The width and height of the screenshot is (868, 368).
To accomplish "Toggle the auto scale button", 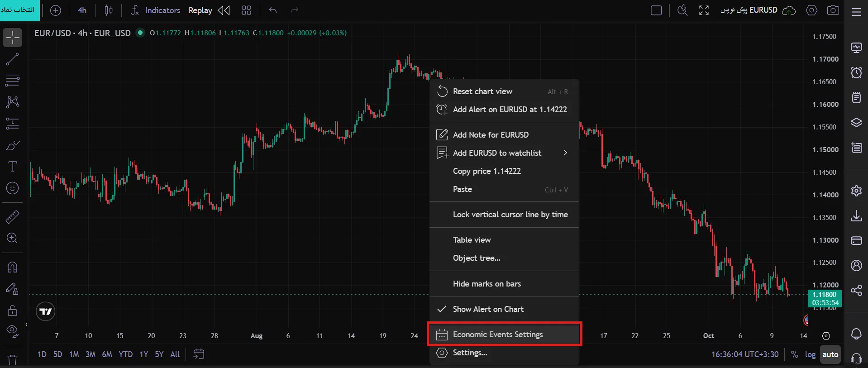I will click(830, 355).
